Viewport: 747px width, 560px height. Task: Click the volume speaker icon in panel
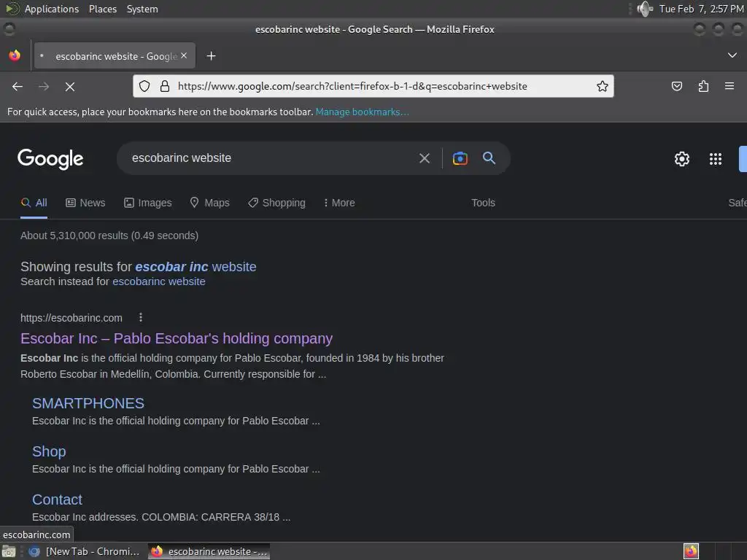(x=645, y=9)
